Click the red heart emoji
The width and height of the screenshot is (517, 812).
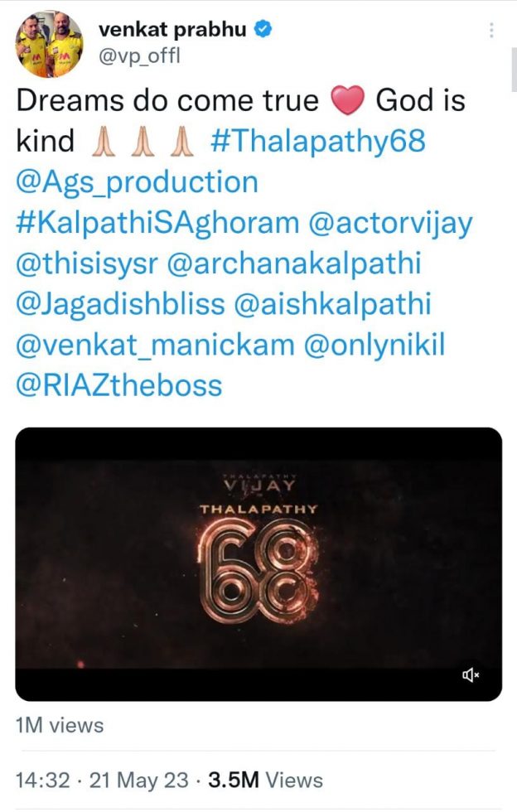coord(348,100)
